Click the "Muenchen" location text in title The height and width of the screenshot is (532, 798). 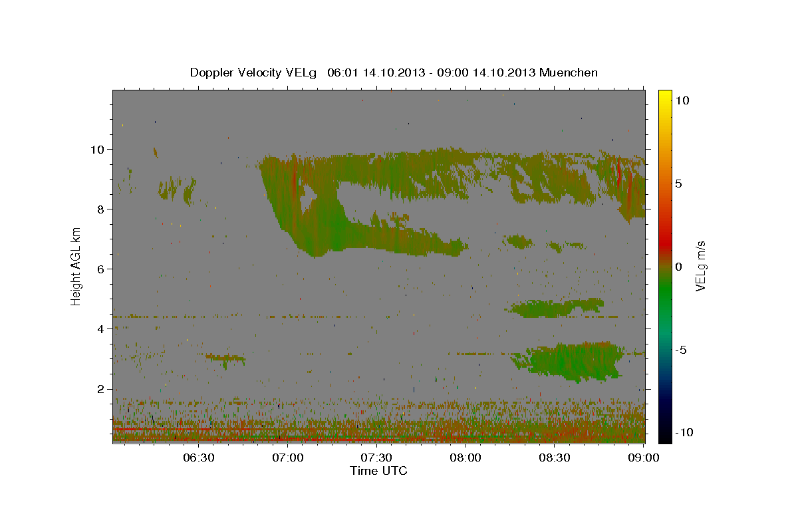click(569, 72)
